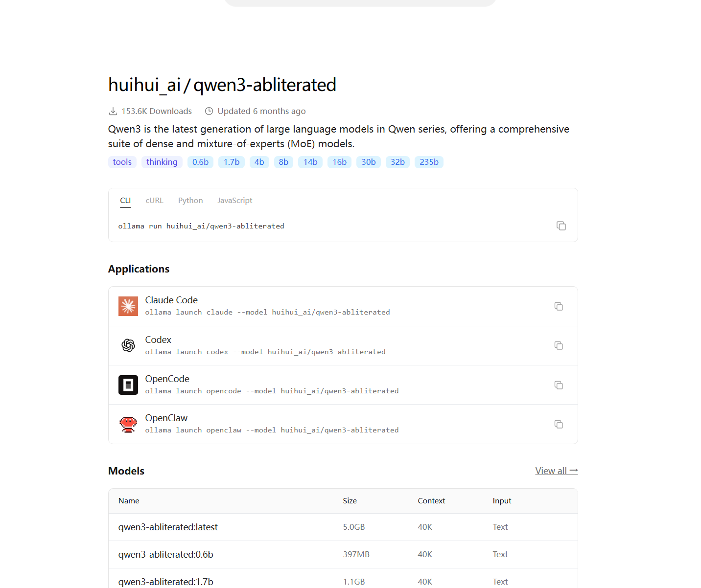Image resolution: width=701 pixels, height=588 pixels.
Task: Select the 235b size tag
Action: tap(429, 162)
